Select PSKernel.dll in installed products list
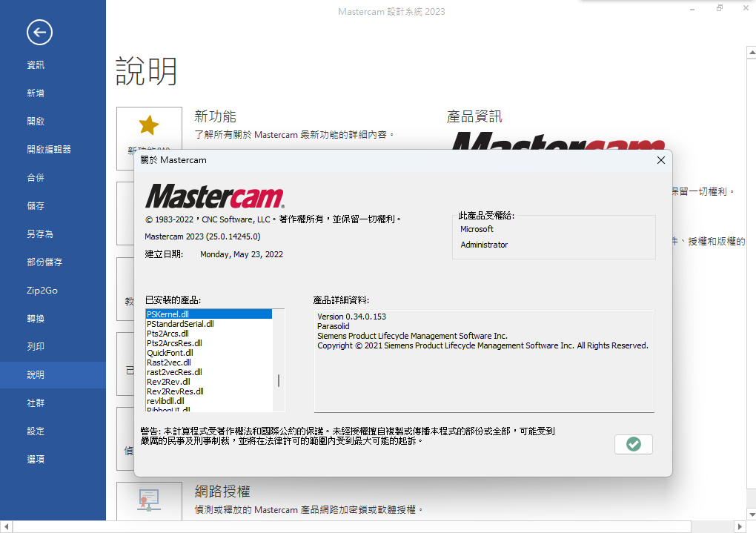 pos(209,314)
